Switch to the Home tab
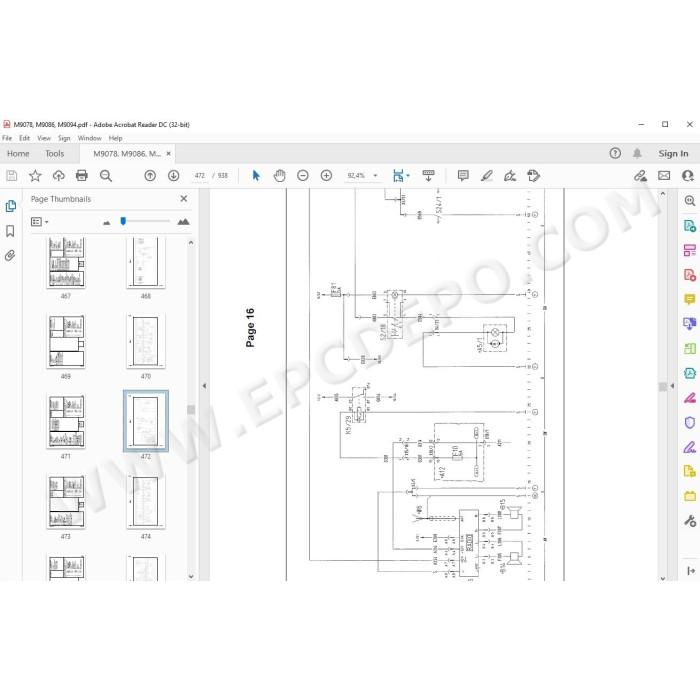The width and height of the screenshot is (700, 700). click(18, 154)
